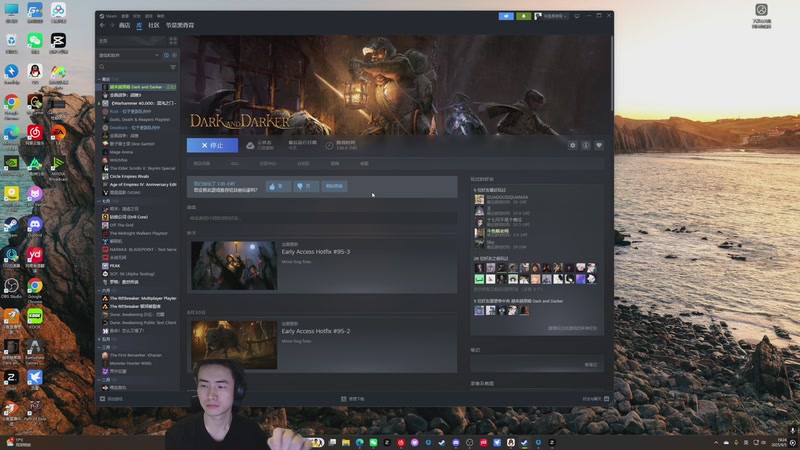Open the profile name tab in navigation

[x=180, y=25]
